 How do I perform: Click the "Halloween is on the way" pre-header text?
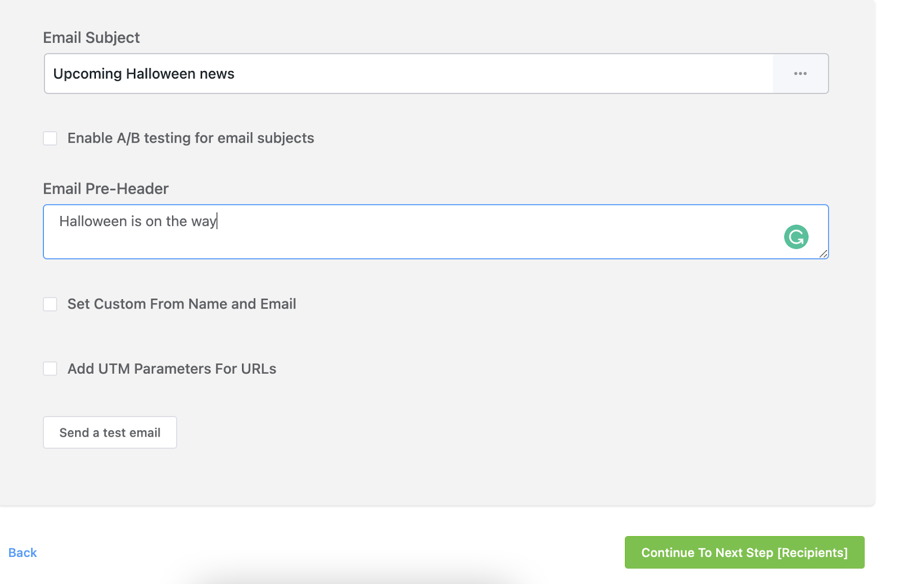[x=137, y=221]
